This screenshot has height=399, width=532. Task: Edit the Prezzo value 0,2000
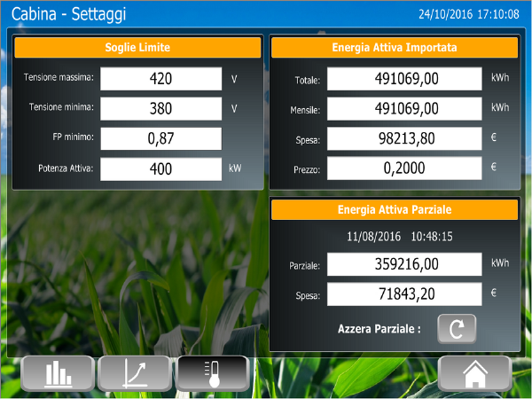(404, 168)
